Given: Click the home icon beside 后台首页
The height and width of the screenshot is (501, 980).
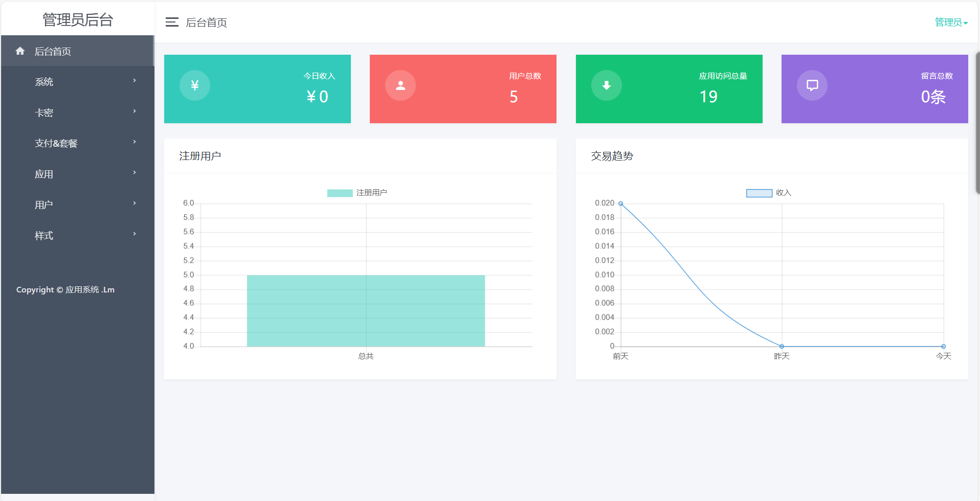Looking at the screenshot, I should coord(20,51).
